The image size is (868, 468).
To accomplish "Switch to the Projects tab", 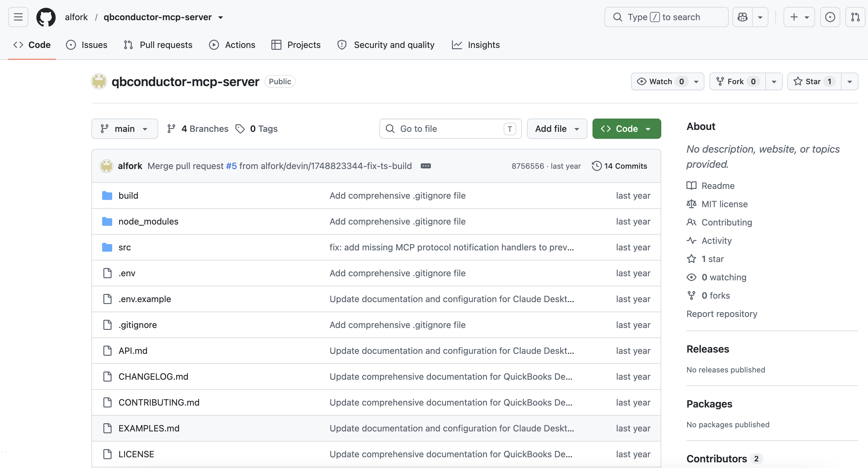I will [296, 45].
